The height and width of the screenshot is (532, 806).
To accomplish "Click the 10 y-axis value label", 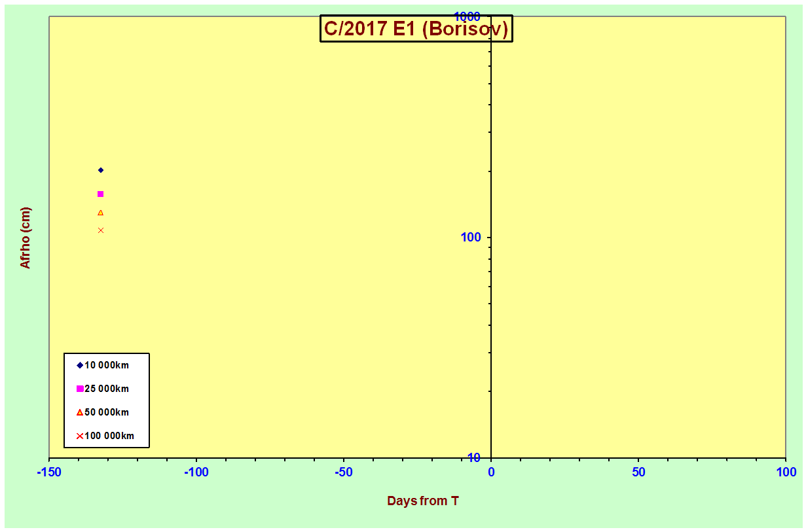I will 473,457.
